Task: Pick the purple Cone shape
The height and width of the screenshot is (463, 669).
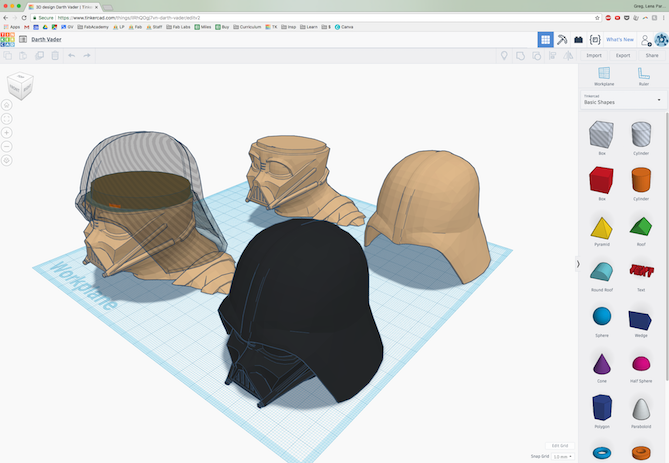Action: [602, 365]
